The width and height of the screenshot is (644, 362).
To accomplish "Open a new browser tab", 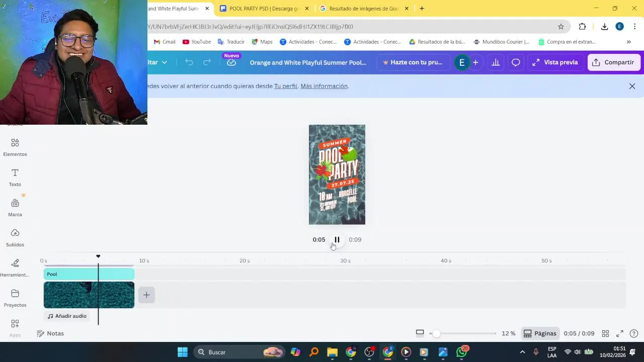I will pos(422,9).
